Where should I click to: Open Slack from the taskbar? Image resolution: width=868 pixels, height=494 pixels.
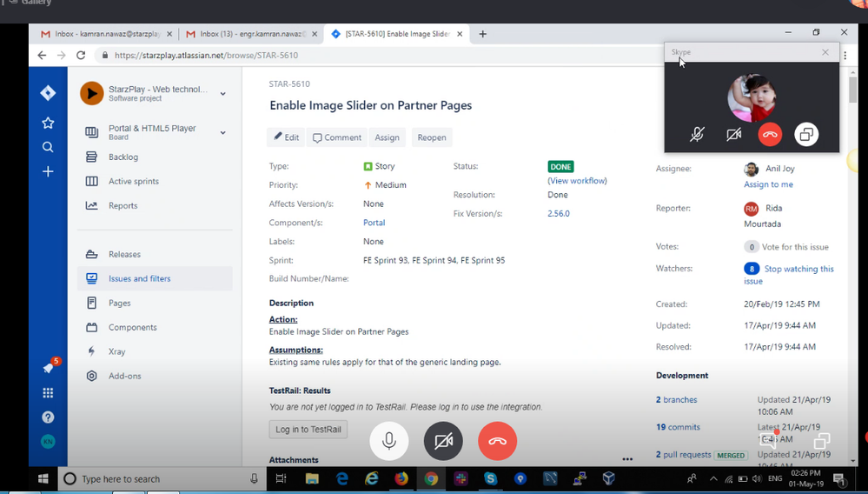click(461, 478)
